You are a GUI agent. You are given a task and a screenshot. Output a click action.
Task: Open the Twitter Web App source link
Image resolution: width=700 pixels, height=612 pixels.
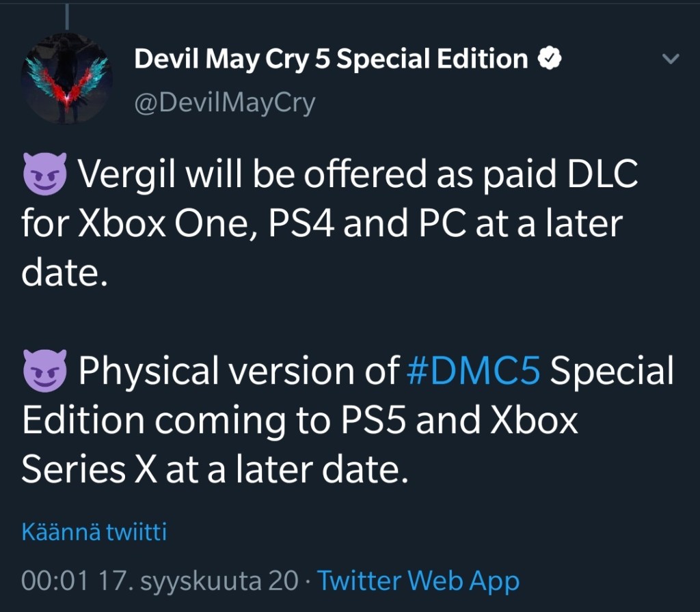418,581
